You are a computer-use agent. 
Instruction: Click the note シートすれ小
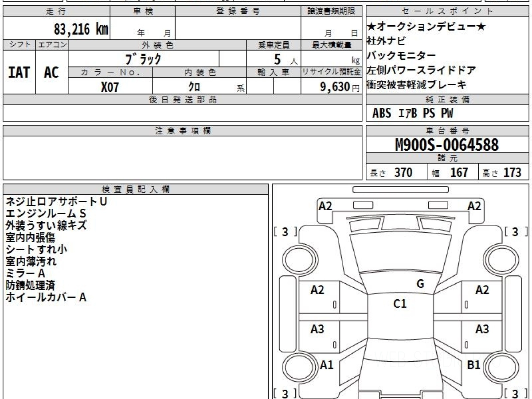click(x=36, y=249)
